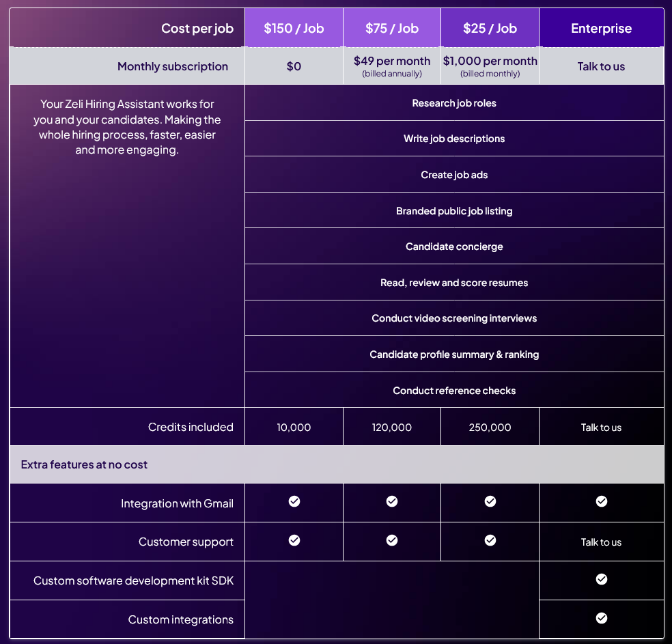Click Customer support checkmark in $150 column
The width and height of the screenshot is (672, 644).
[x=294, y=540]
